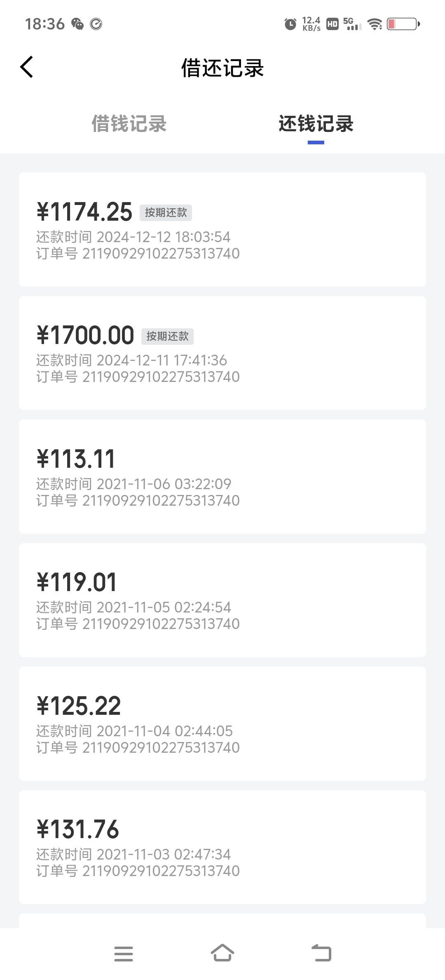This screenshot has height=980, width=445.
Task: Tap the HD call status icon
Action: [x=332, y=24]
